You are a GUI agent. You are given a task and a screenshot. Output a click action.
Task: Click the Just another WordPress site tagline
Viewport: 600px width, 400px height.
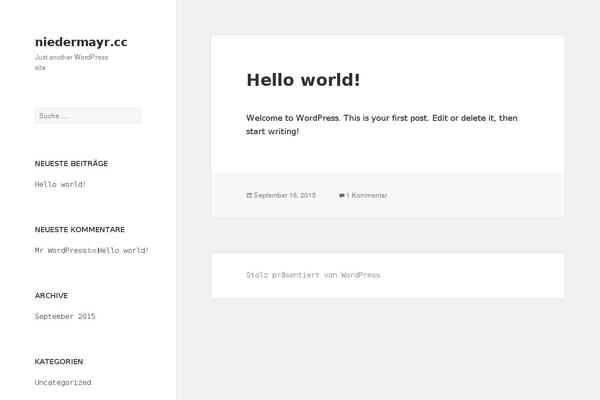(71, 62)
